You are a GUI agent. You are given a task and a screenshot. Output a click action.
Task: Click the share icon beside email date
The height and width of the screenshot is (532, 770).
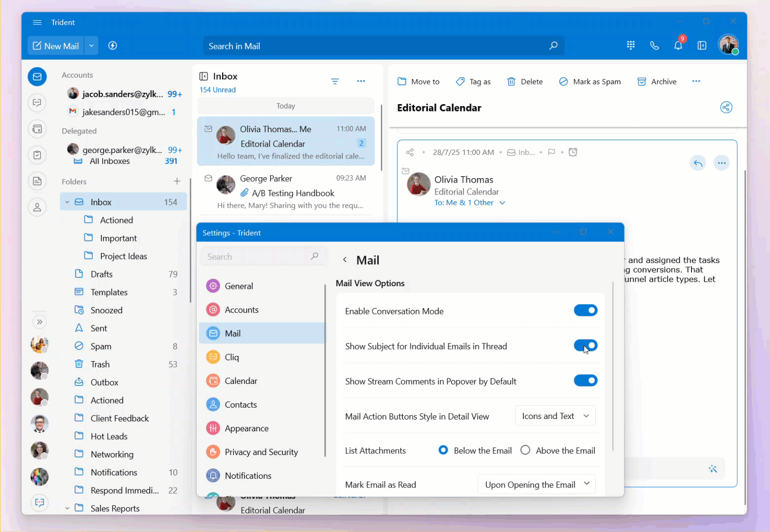coord(410,152)
